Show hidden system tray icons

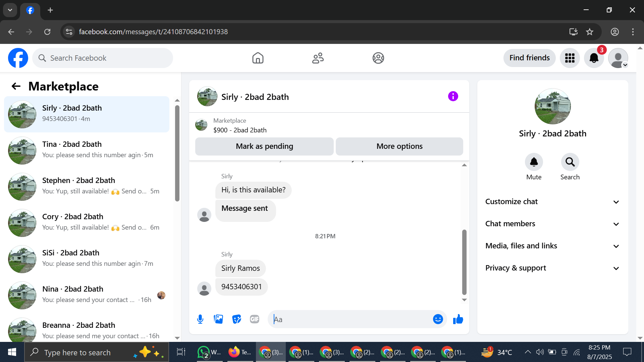(528, 352)
